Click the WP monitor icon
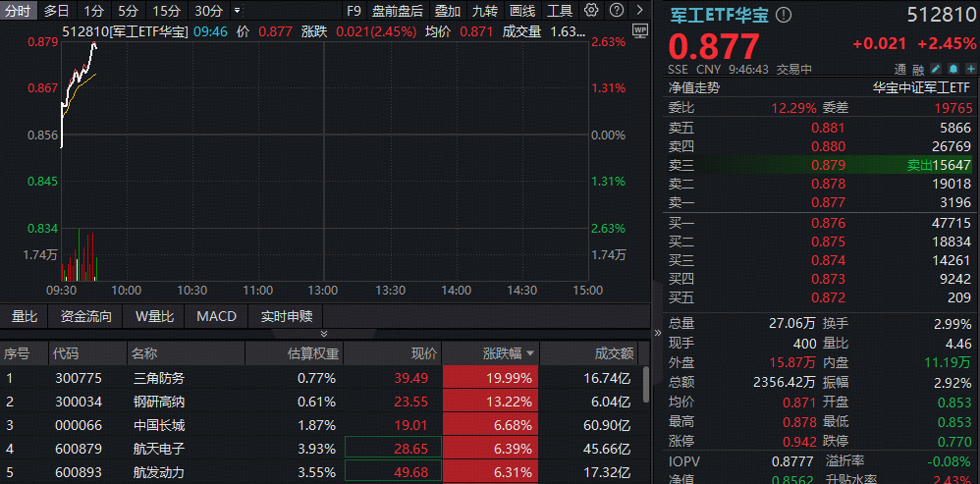 640,30
